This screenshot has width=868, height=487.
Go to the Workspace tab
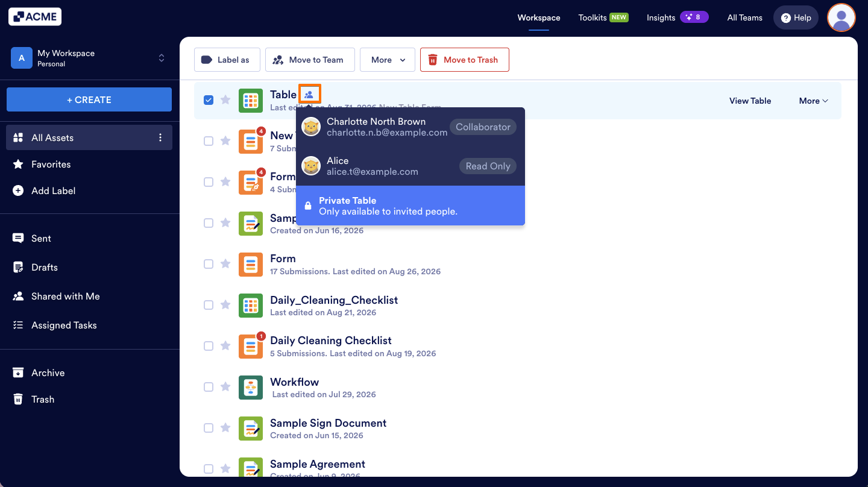click(x=539, y=17)
